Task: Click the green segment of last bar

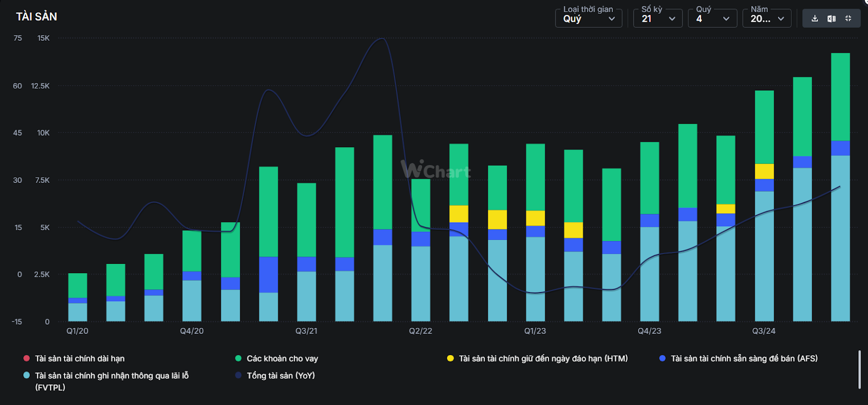Action: click(x=840, y=97)
